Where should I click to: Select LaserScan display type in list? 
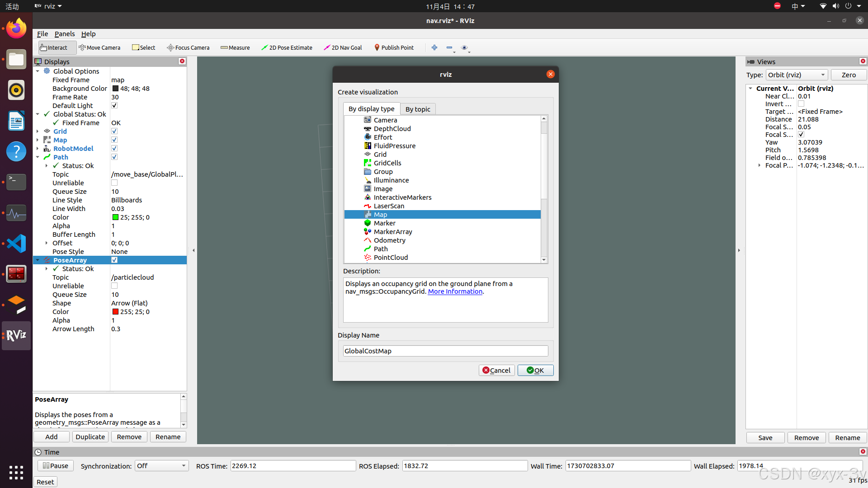coord(389,206)
